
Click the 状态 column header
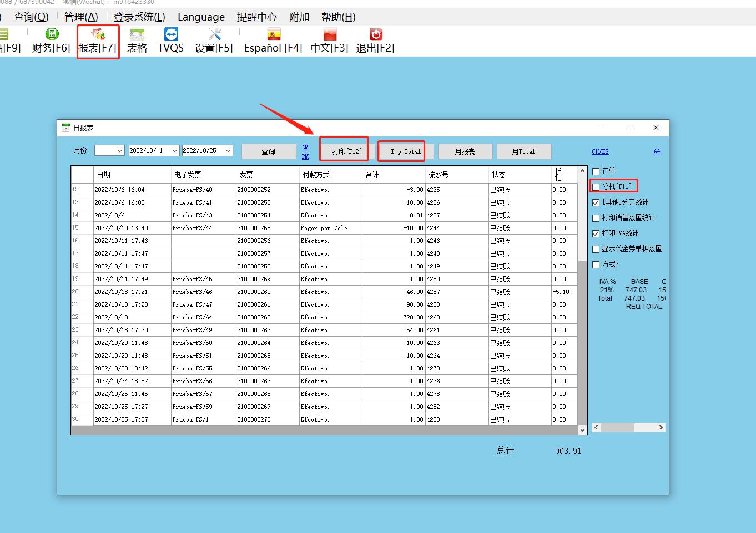pos(520,175)
